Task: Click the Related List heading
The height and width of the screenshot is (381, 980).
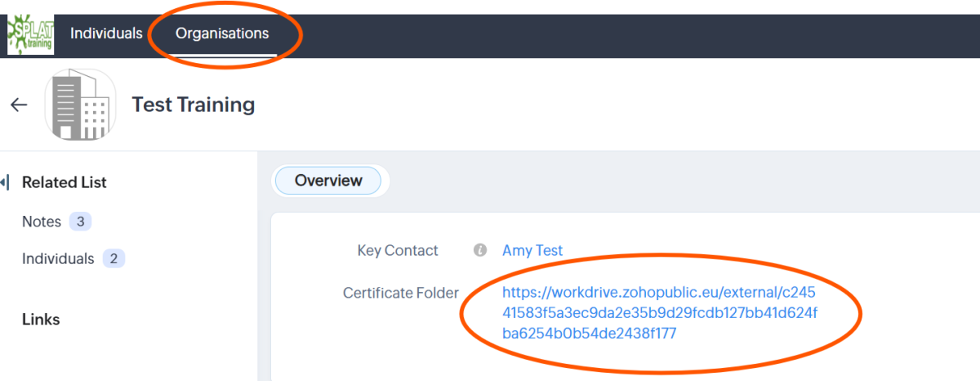Action: (65, 182)
